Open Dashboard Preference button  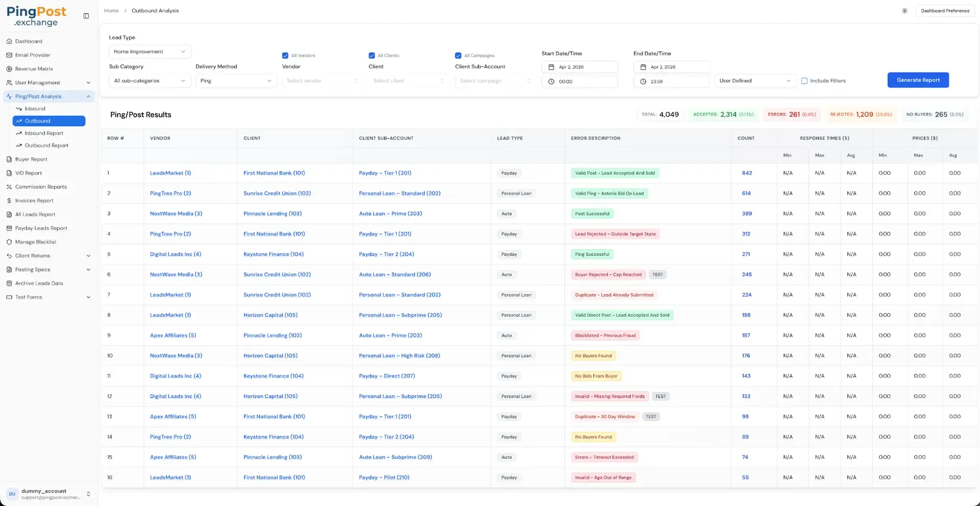click(945, 11)
